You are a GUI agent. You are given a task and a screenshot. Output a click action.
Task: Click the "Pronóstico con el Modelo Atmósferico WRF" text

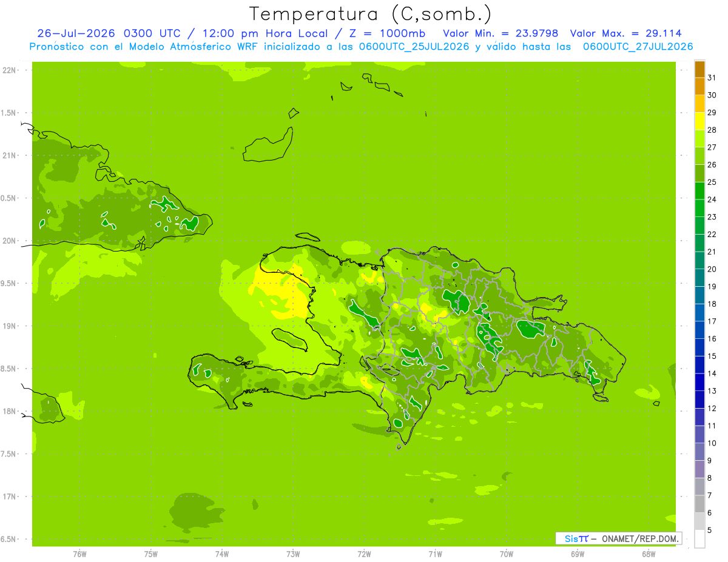point(144,47)
